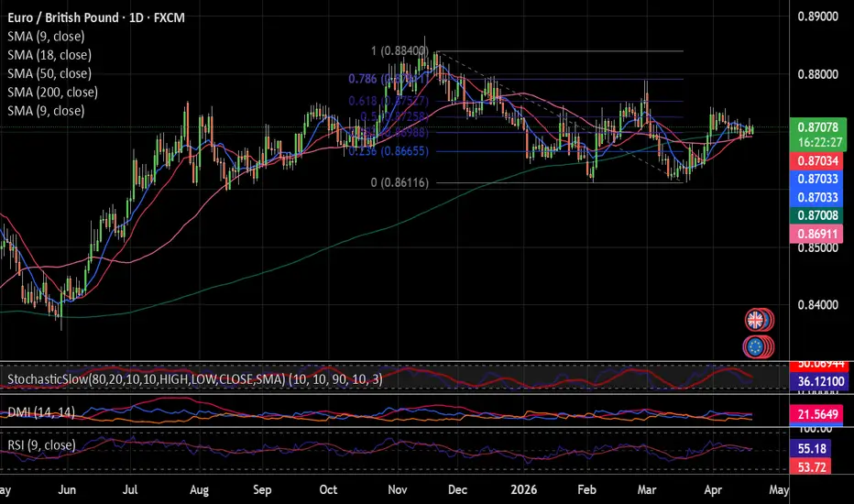854x504 pixels.
Task: Open the StochasticSlow indicator legend
Action: click(x=195, y=378)
